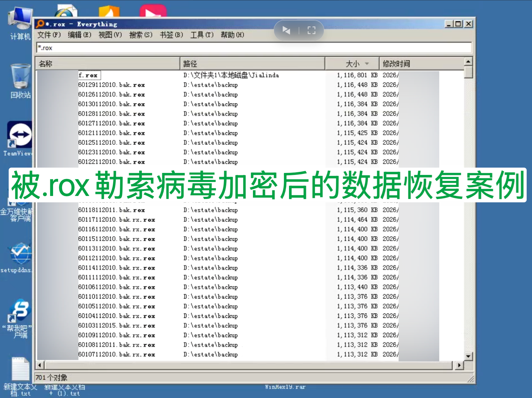The image size is (532, 398).
Task: Click the *.rox search input field
Action: coord(254,48)
